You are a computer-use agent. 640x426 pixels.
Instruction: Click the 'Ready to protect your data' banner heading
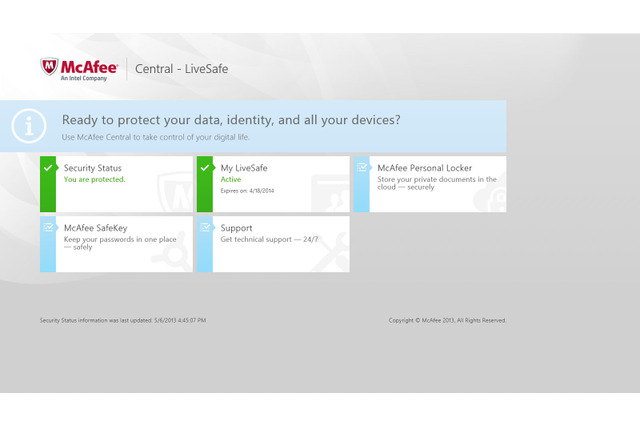tap(231, 120)
